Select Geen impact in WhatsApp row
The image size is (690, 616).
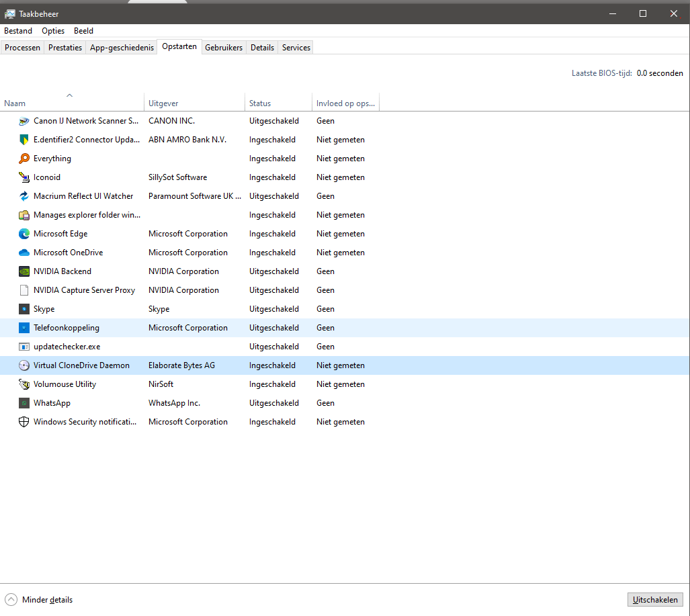click(325, 403)
